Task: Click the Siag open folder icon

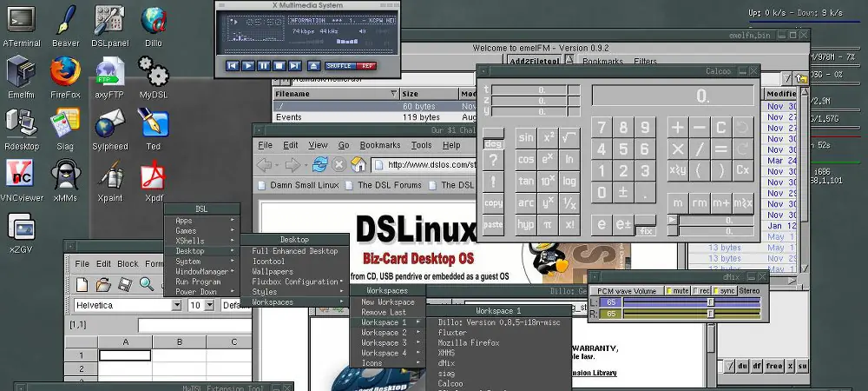Action: [x=103, y=285]
